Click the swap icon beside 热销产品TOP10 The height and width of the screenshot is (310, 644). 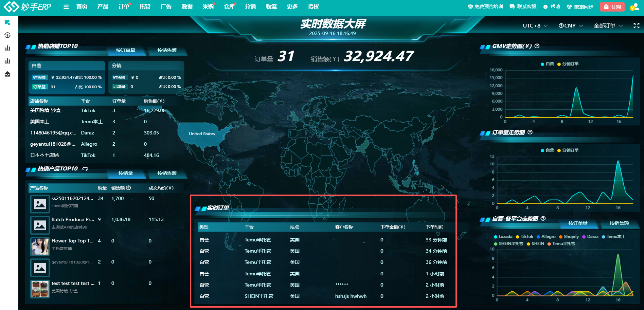point(85,168)
